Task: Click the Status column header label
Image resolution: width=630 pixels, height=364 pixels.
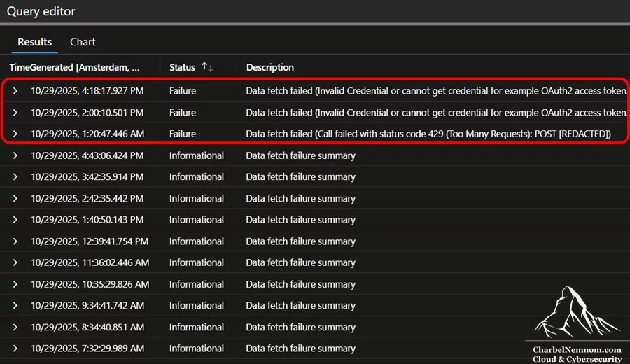Action: click(x=182, y=67)
